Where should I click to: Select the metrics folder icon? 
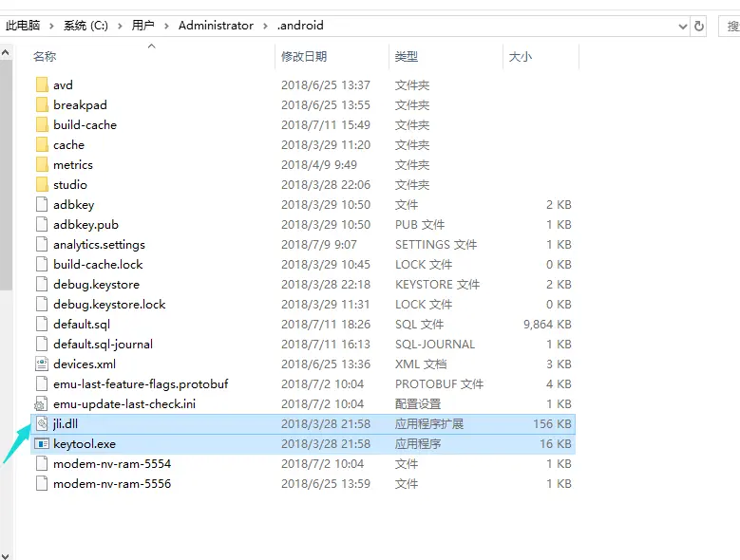point(42,164)
